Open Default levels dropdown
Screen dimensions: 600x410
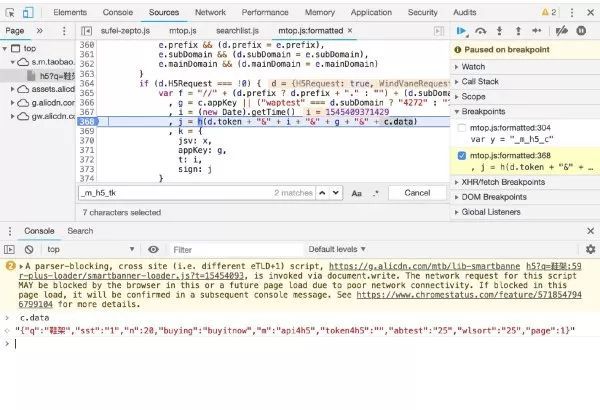pos(337,249)
